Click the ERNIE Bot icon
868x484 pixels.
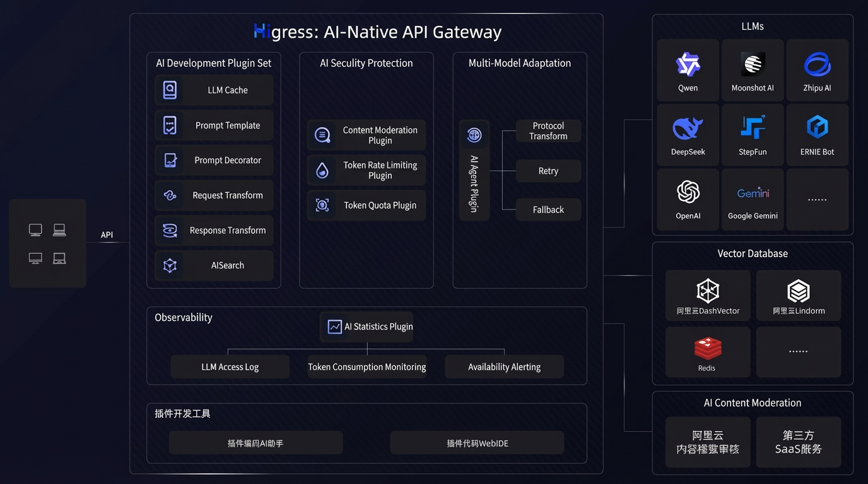(x=818, y=127)
